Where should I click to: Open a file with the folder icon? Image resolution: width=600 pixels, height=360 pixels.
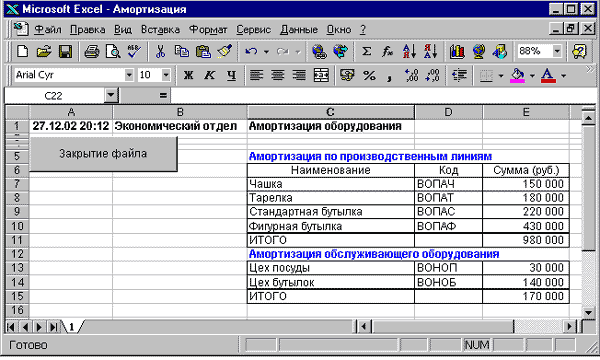(44, 51)
